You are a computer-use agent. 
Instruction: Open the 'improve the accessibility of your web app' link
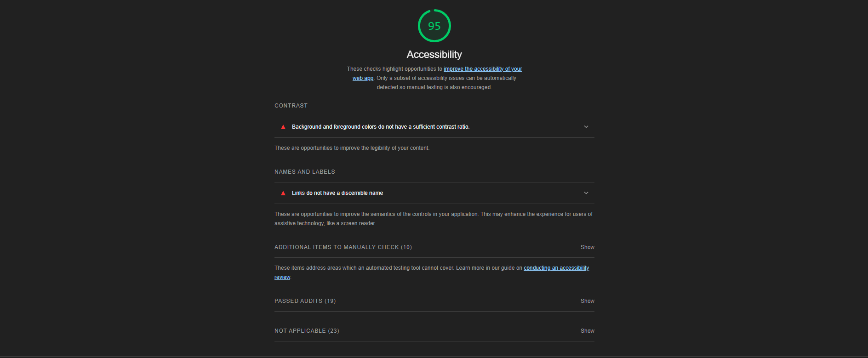tap(482, 69)
